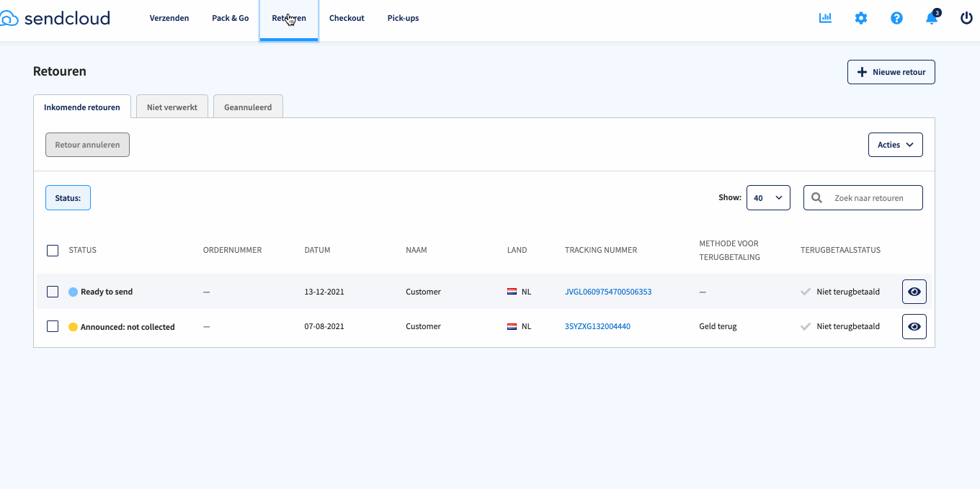The height and width of the screenshot is (489, 980).
Task: Focus the Zoek naar retouren search field
Action: (863, 197)
